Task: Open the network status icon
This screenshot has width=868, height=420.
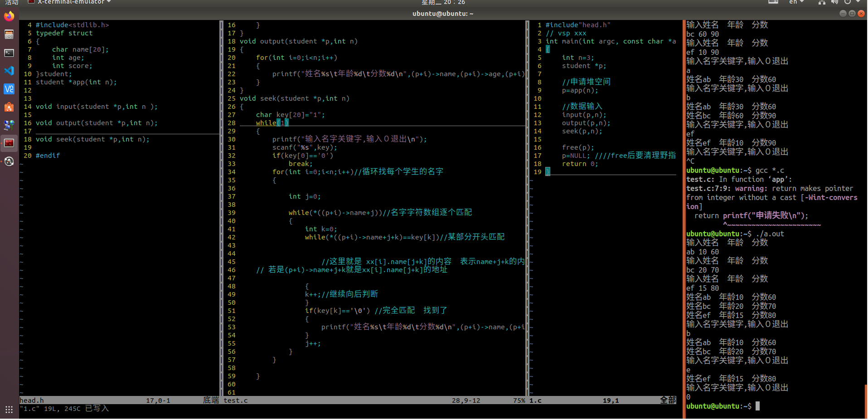Action: pyautogui.click(x=822, y=2)
